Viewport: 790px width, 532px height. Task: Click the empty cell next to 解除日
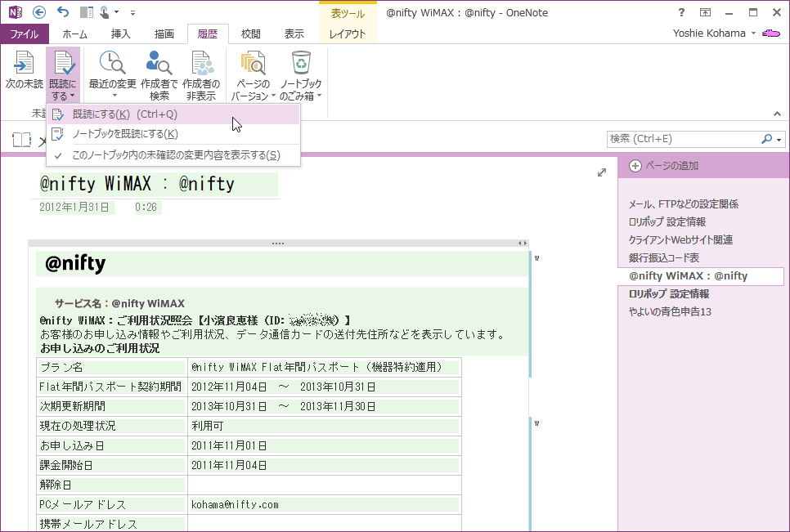click(x=325, y=485)
